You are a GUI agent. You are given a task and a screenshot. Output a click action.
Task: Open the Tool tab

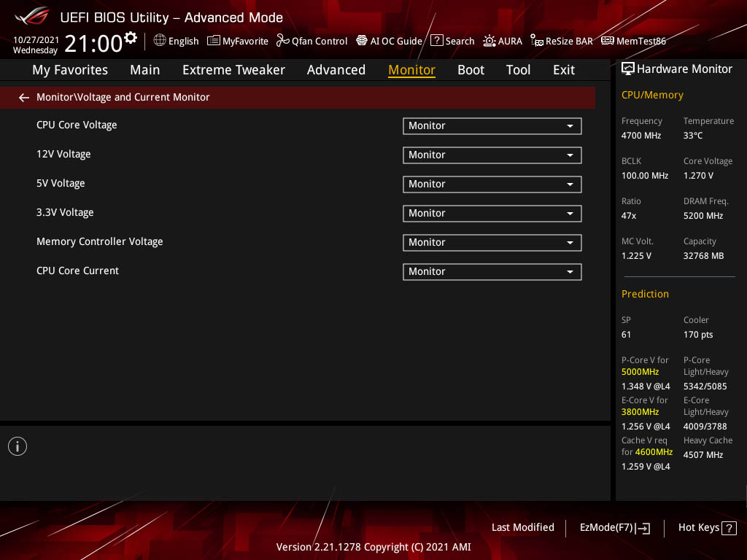[x=519, y=70]
